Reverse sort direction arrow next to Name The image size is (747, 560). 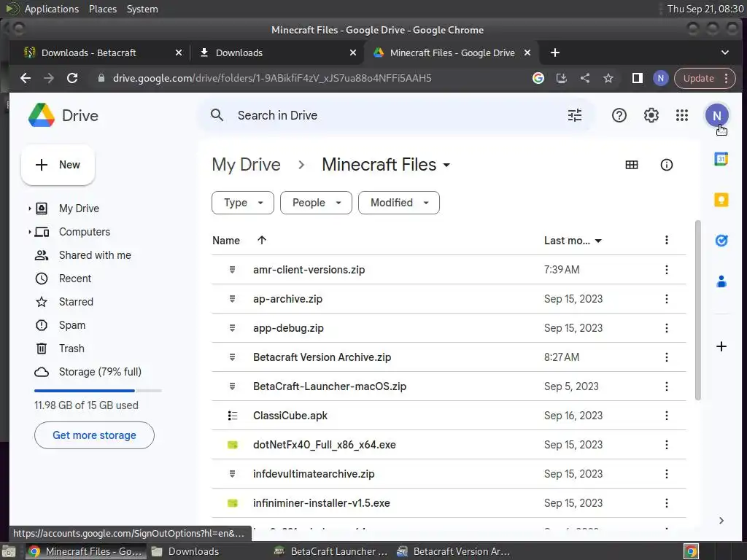pos(262,240)
